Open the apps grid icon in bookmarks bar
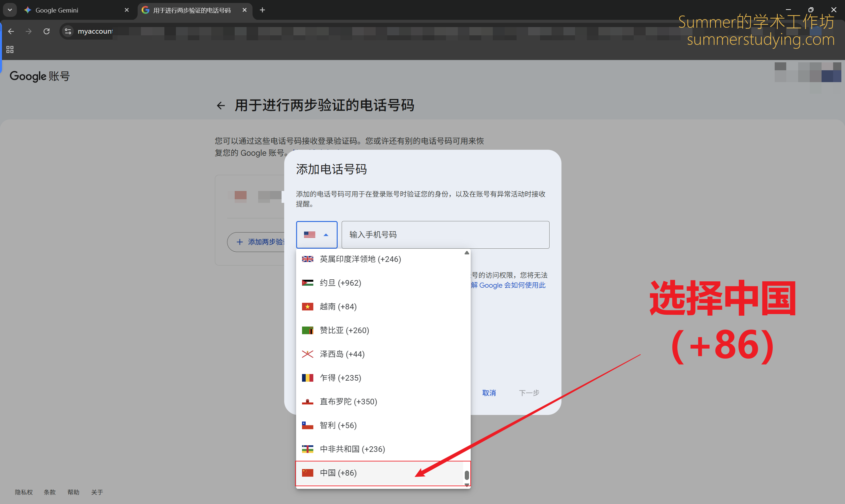 pos(10,49)
